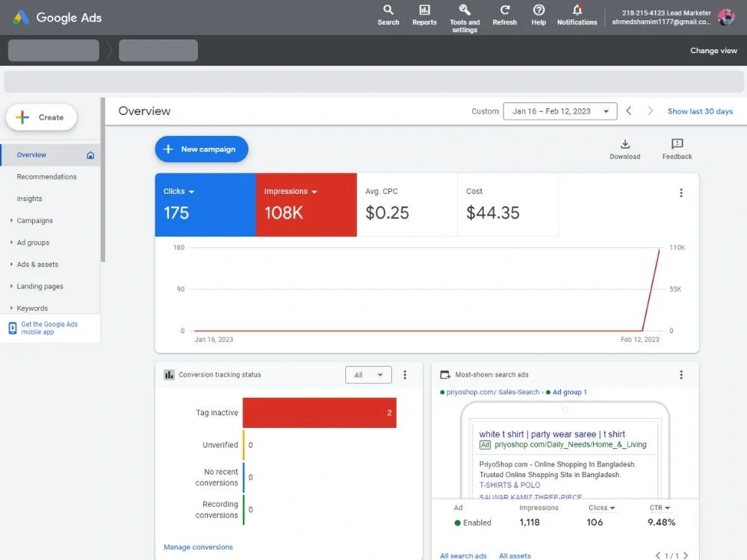Go to previous search ad page arrow
The image size is (747, 560).
(x=658, y=556)
